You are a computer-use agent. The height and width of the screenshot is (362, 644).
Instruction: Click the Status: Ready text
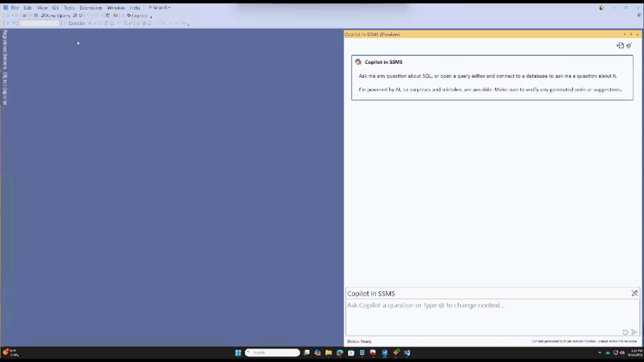359,341
